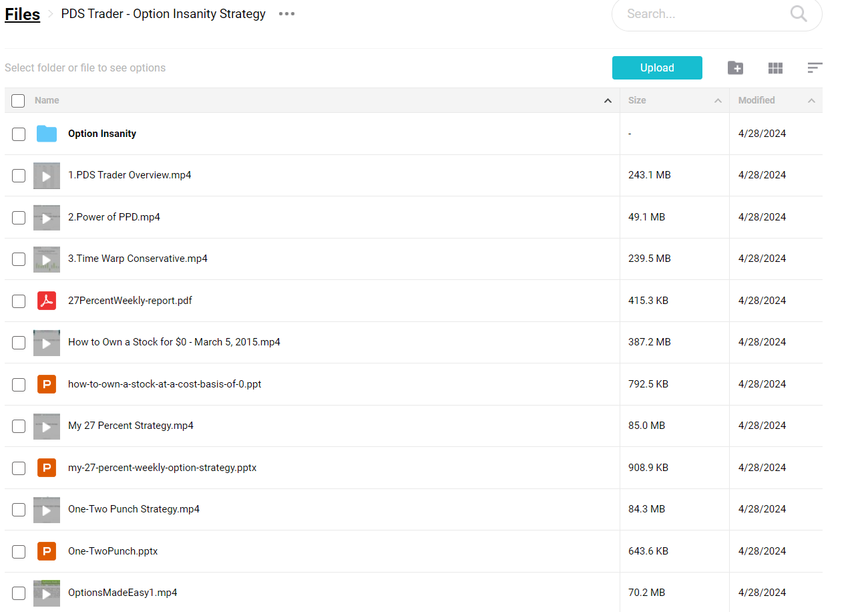This screenshot has width=868, height=612.
Task: Toggle the Name column sort arrow
Action: click(x=608, y=101)
